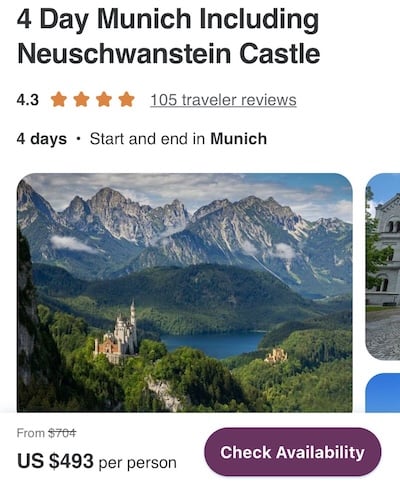Screen dimensions: 400x483
Task: Click the second orange rating star
Action: pos(82,100)
